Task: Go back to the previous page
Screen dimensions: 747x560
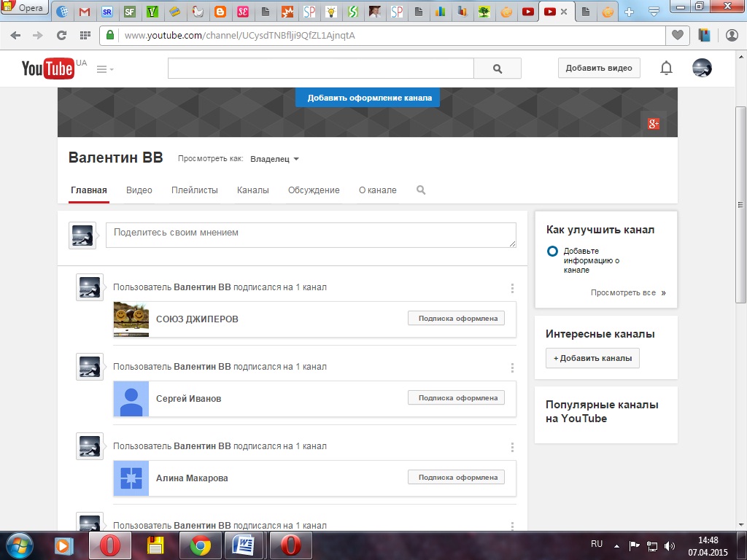Action: pyautogui.click(x=15, y=35)
